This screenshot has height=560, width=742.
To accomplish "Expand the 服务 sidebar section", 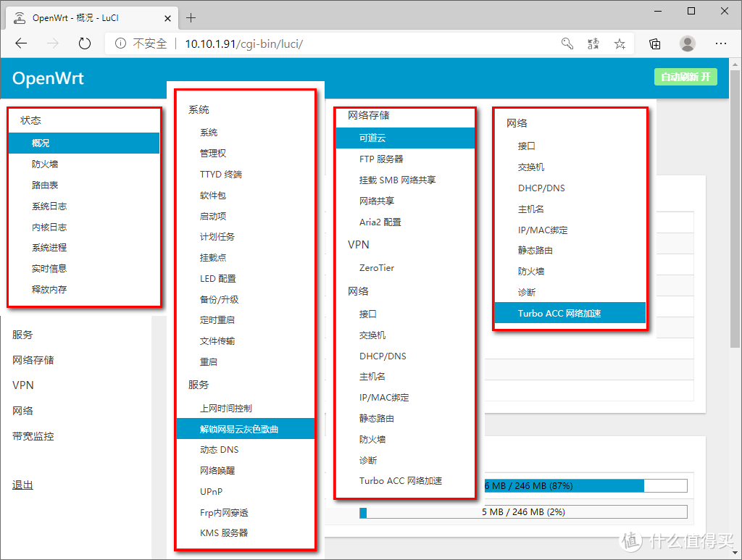I will [22, 335].
